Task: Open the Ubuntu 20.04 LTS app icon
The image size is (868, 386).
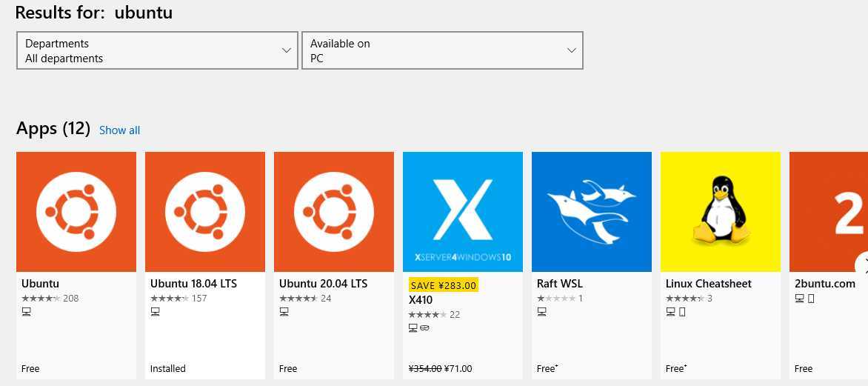Action: click(x=334, y=212)
